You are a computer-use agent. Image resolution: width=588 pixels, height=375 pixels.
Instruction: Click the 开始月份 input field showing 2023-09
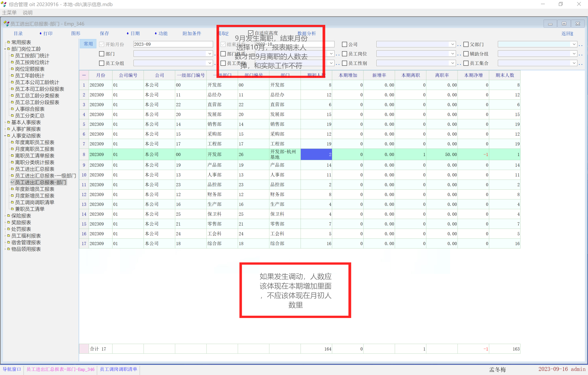tap(173, 44)
